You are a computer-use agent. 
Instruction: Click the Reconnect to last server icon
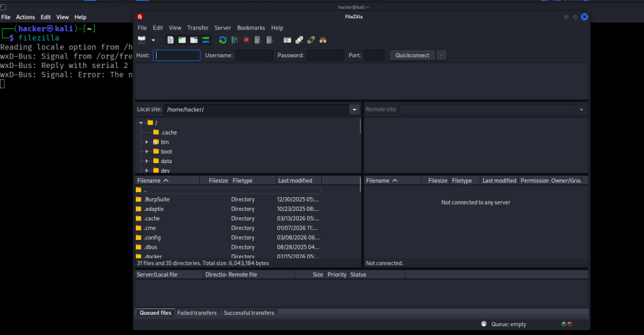coord(270,40)
